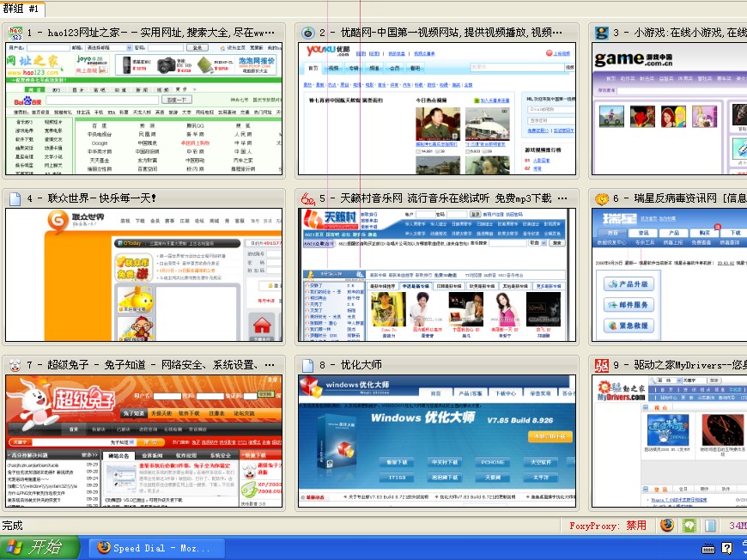Viewport: 747px width, 560px height.
Task: Click the keyboard icon in system tray
Action: point(708,549)
